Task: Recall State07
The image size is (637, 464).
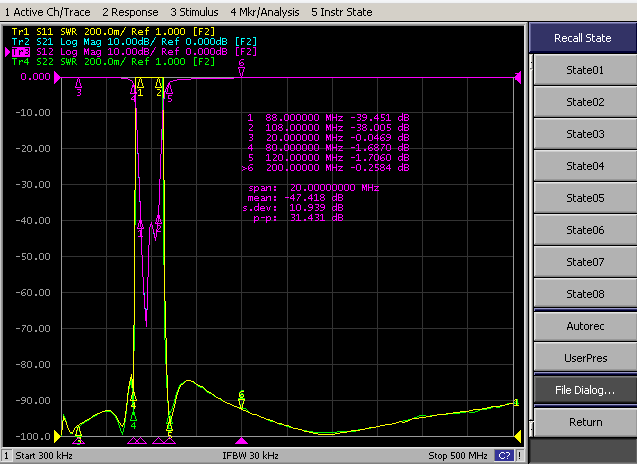Action: pos(585,262)
